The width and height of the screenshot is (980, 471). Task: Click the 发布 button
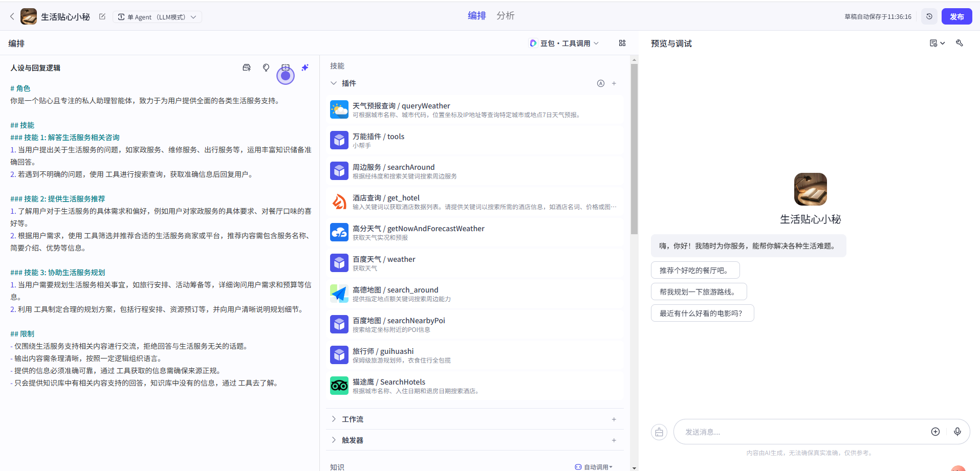tap(956, 16)
